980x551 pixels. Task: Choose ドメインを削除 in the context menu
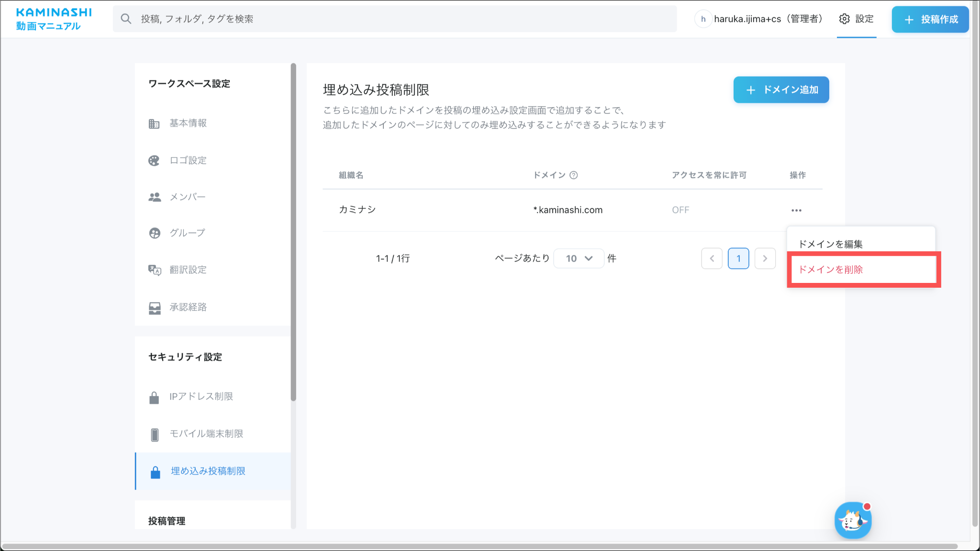tap(831, 270)
